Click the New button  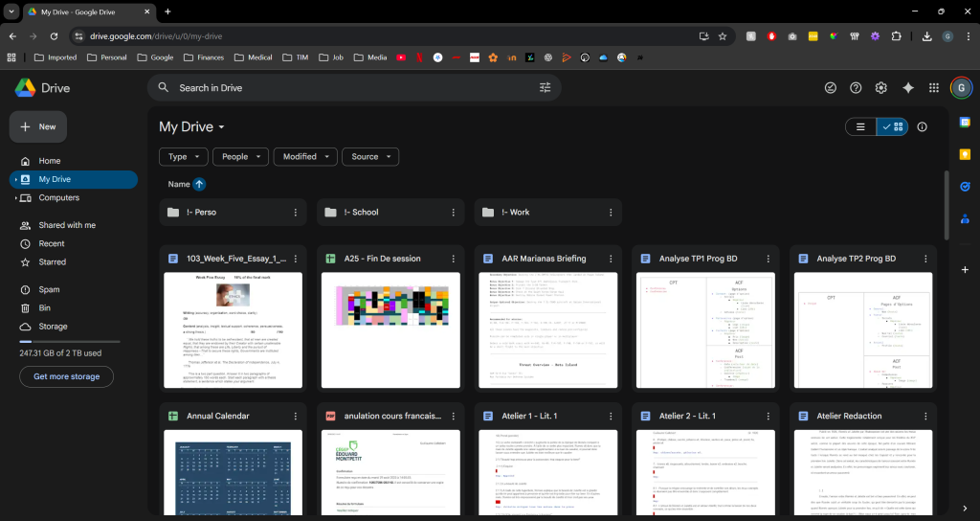[x=38, y=126]
